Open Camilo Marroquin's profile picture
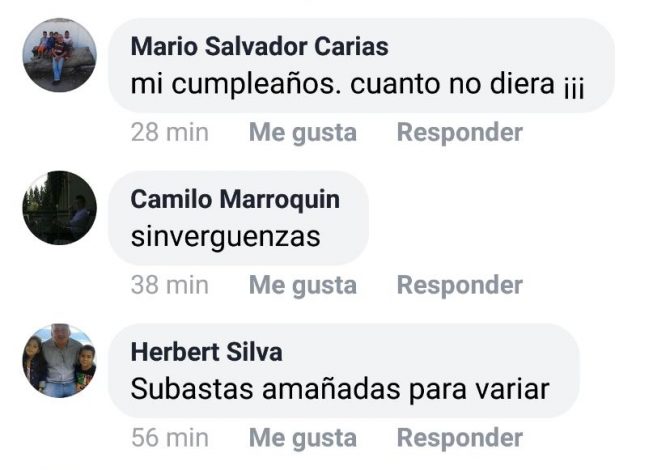Viewport: 670px width, 470px height. click(59, 208)
